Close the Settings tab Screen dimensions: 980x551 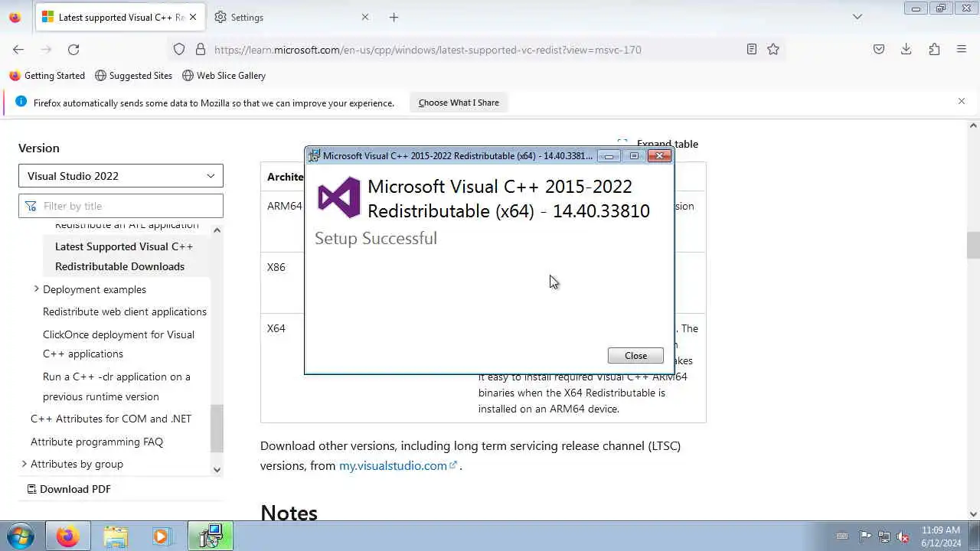pyautogui.click(x=364, y=17)
